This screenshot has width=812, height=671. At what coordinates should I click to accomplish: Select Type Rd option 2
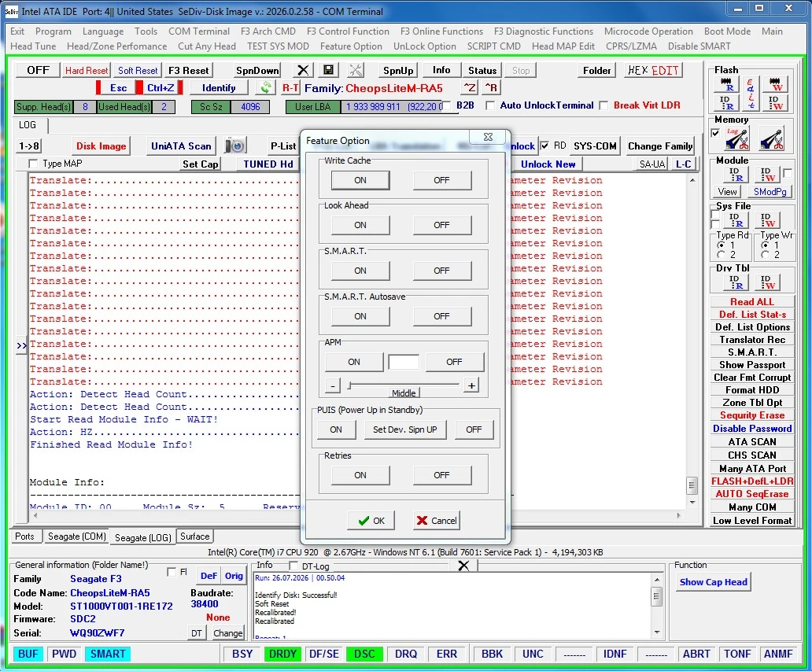tap(721, 255)
